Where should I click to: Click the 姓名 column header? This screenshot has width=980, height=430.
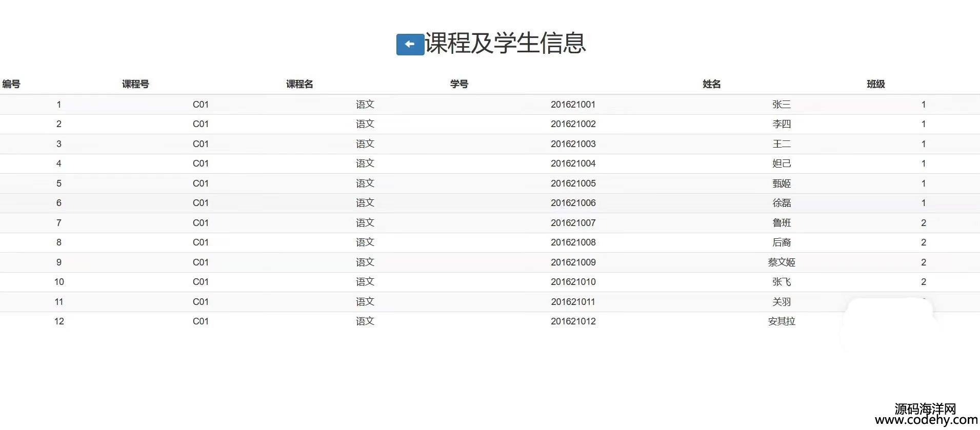coord(711,84)
